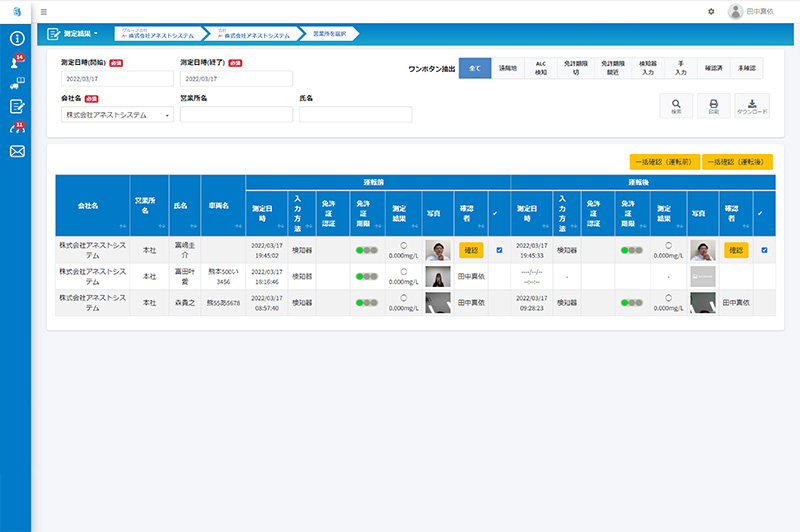
Task: Open the 会社名 company dropdown
Action: [117, 115]
